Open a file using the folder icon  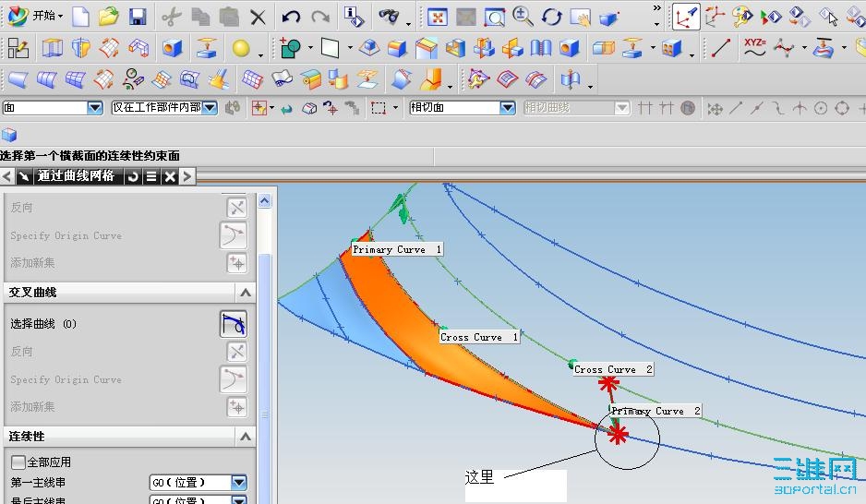pos(109,17)
